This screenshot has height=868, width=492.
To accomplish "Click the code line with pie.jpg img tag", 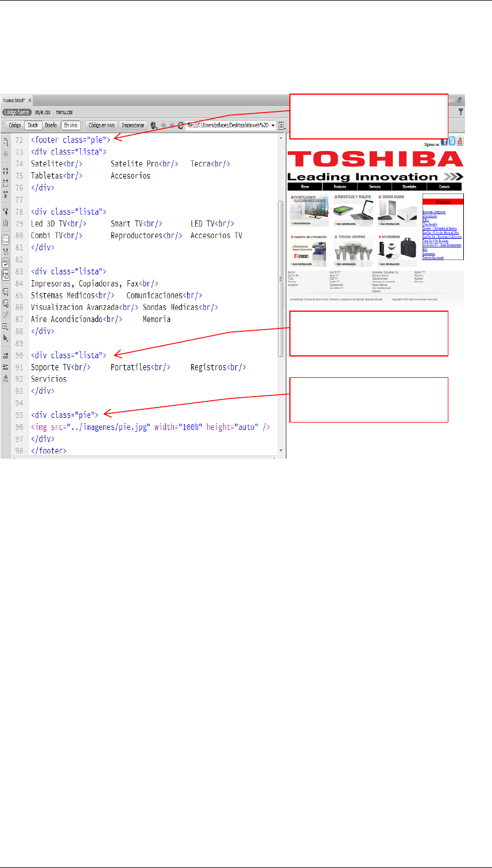I will click(x=150, y=427).
